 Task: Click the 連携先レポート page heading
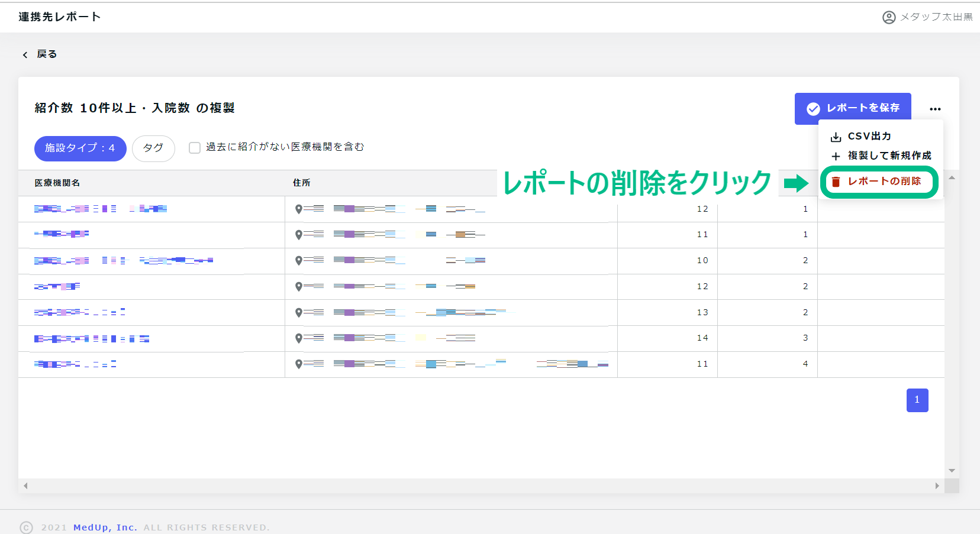tap(60, 17)
